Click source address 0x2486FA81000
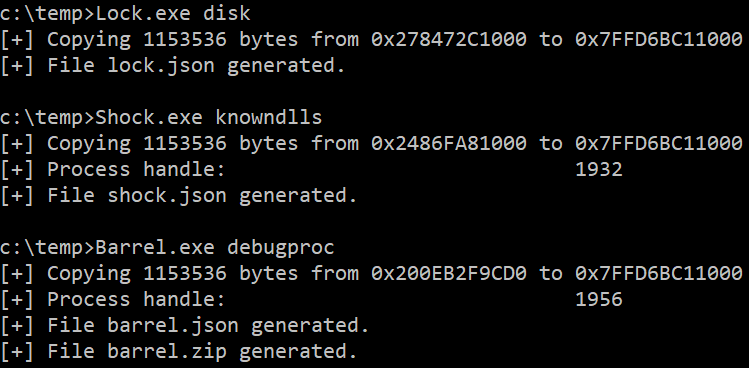This screenshot has height=368, width=749. pyautogui.click(x=449, y=143)
